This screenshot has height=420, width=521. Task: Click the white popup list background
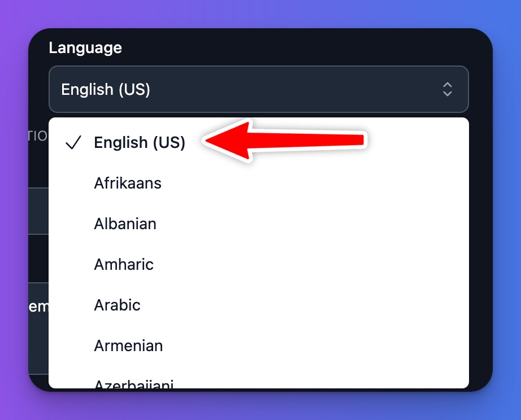click(339, 254)
